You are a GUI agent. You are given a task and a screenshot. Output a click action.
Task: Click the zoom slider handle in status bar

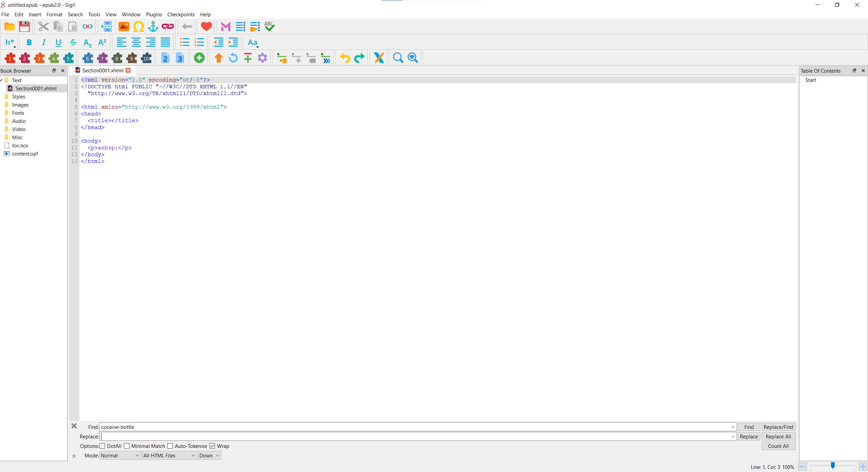click(833, 466)
